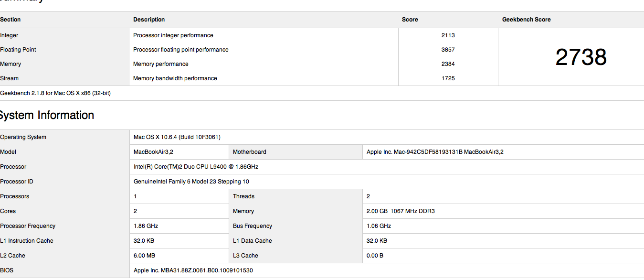The height and width of the screenshot is (280, 644).
Task: Click the Processor ID label
Action: click(17, 182)
